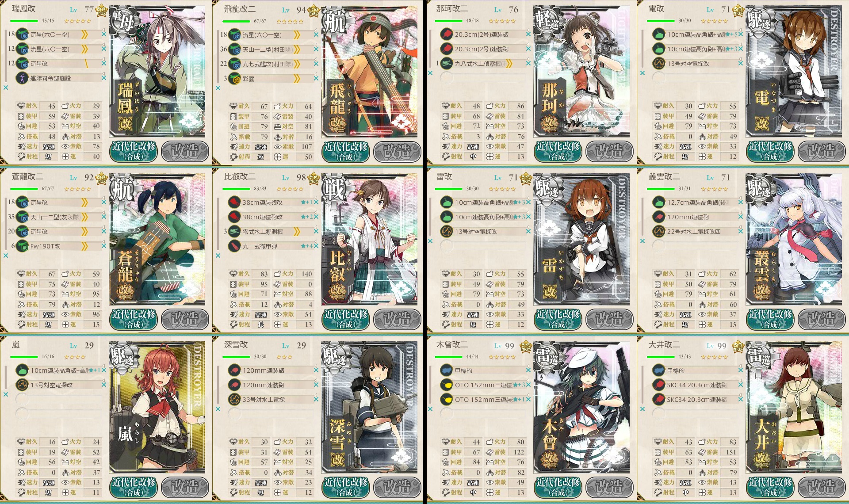Open 近代化改修 for 雷改

tap(558, 319)
